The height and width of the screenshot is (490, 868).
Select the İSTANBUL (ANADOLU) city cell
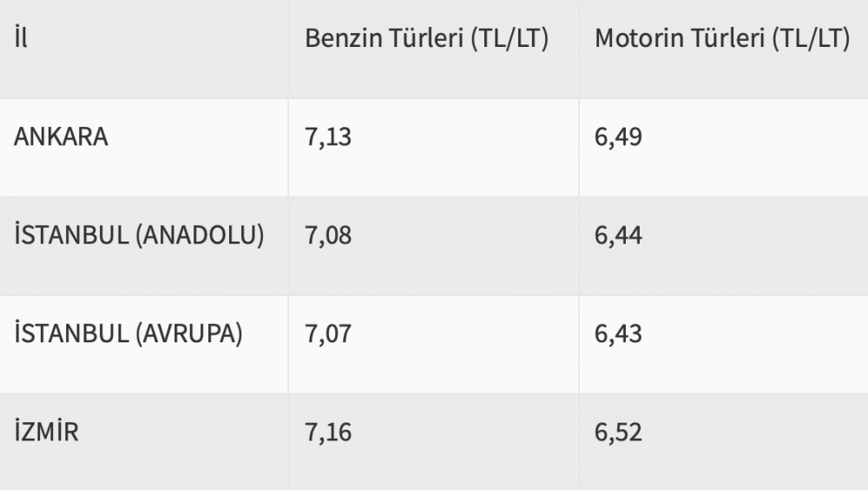[x=139, y=235]
